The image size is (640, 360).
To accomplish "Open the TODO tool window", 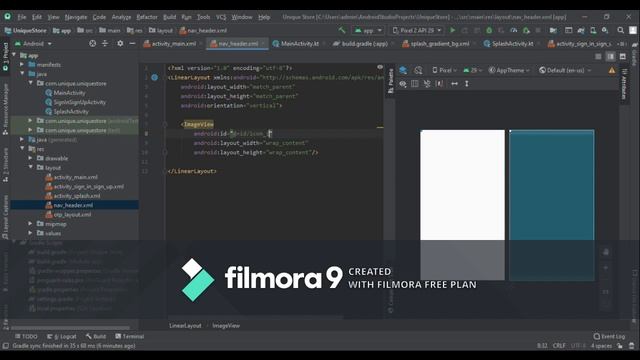I will (x=26, y=336).
